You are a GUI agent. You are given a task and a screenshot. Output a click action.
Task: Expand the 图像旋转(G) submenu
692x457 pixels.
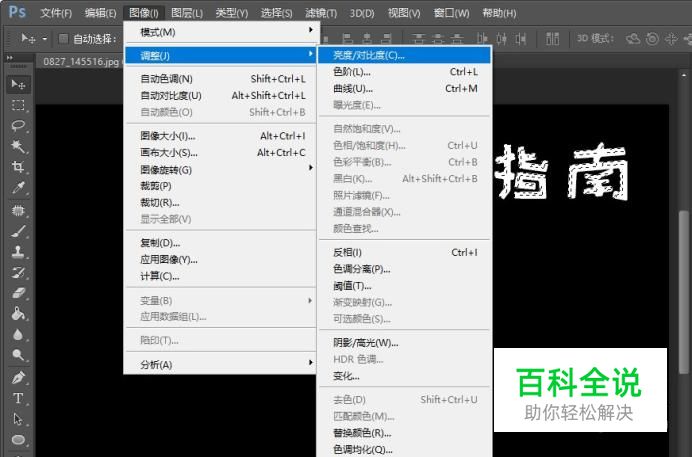221,169
